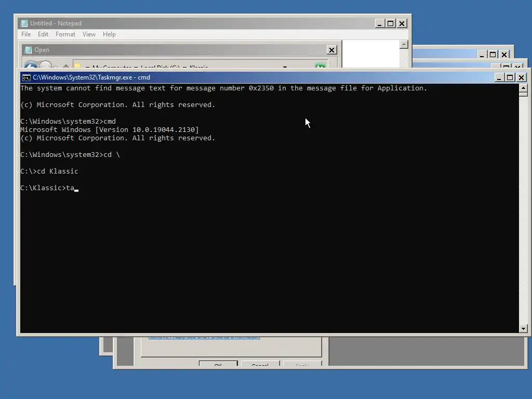This screenshot has height=399, width=532.
Task: Expand the Open dialog's address bar dropdown
Action: [285, 67]
